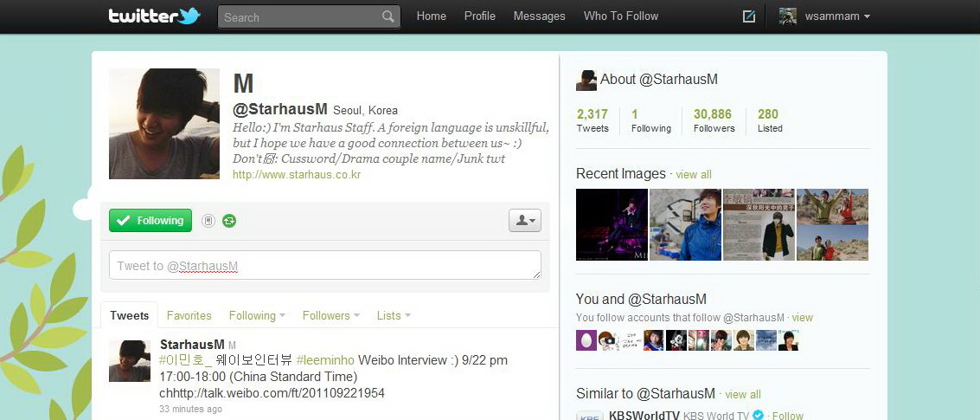
Task: Click wsammam avatar in top bar
Action: coord(788,16)
